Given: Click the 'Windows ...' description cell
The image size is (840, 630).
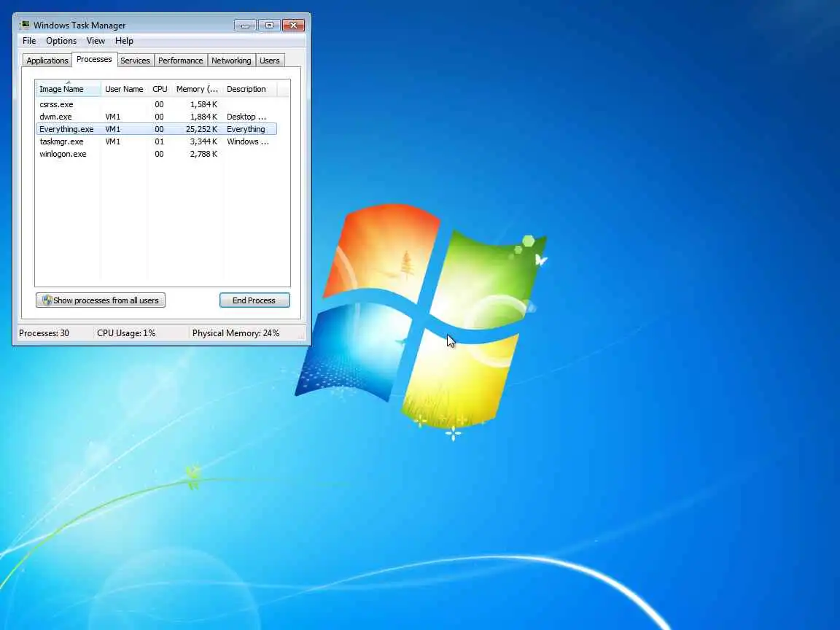Looking at the screenshot, I should pos(248,141).
